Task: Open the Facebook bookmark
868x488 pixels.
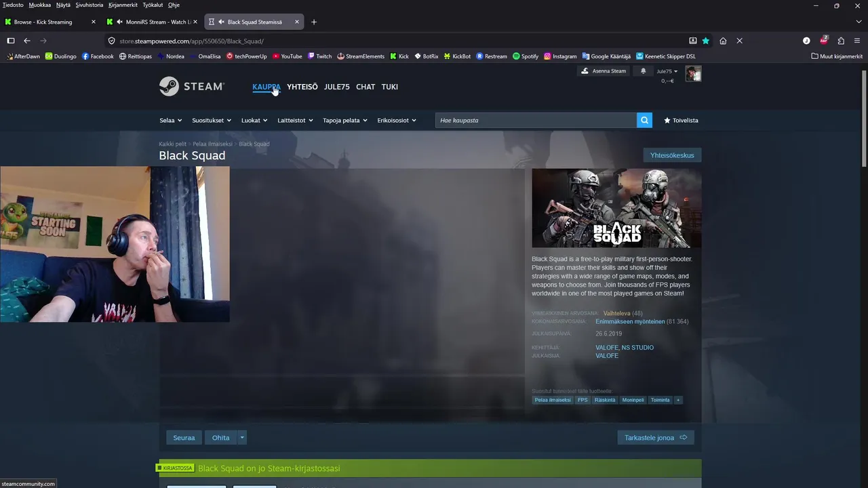Action: pyautogui.click(x=98, y=56)
